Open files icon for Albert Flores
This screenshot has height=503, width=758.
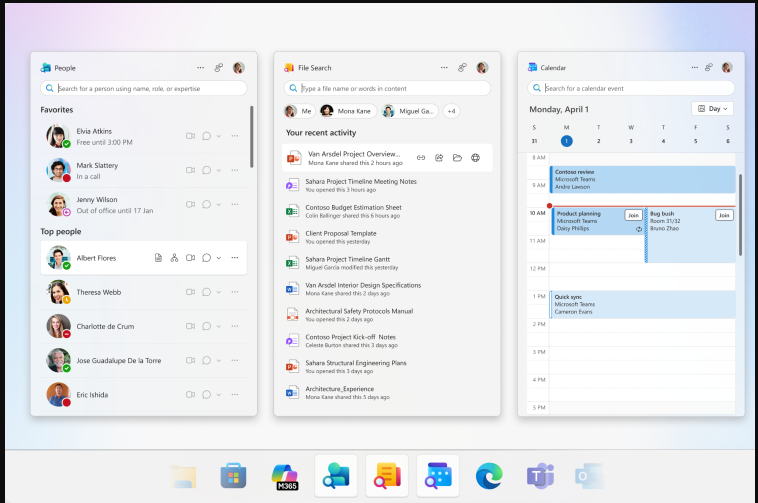pos(158,258)
